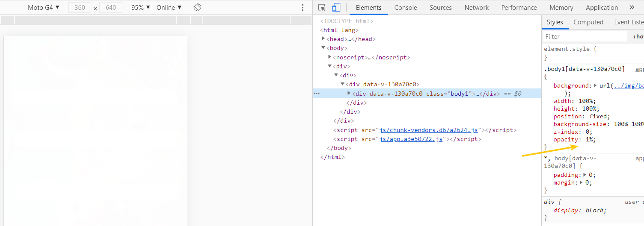Viewport: 644px width, 226px height.
Task: Toggle the device toolbar icon
Action: coord(336,8)
